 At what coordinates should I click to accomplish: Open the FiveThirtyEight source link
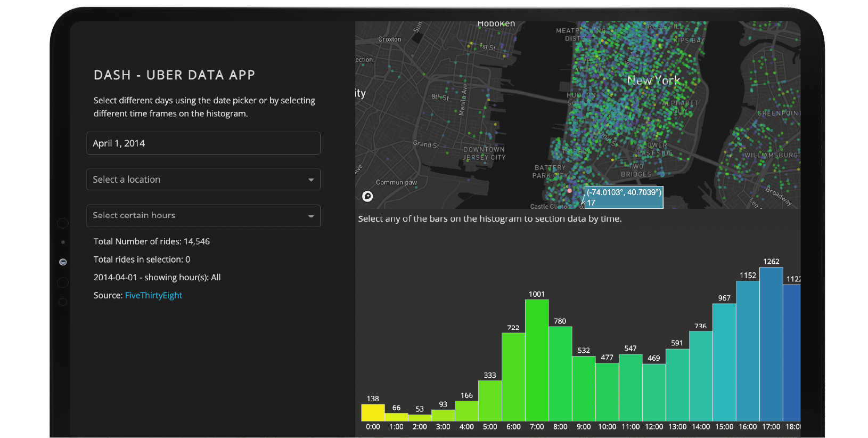pyautogui.click(x=153, y=295)
